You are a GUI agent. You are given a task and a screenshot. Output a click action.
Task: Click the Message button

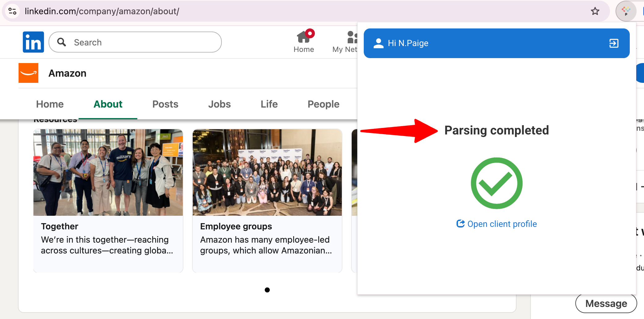click(606, 304)
